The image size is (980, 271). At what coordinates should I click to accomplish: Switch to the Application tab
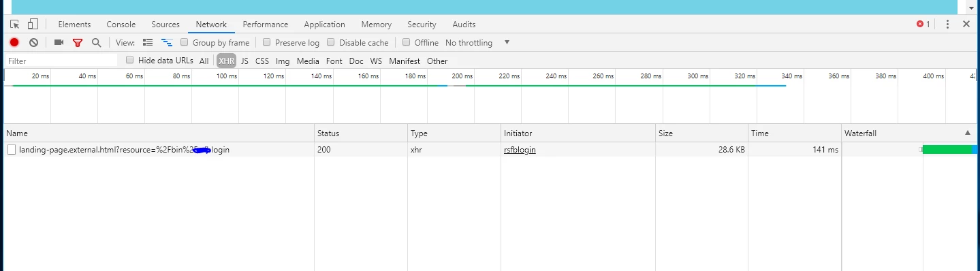click(325, 25)
